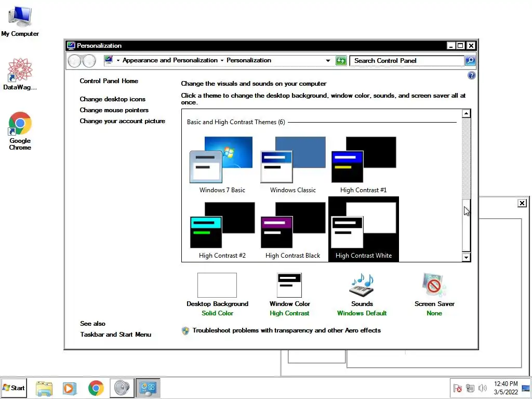532x399 pixels.
Task: Click the Forward navigation button
Action: click(89, 61)
